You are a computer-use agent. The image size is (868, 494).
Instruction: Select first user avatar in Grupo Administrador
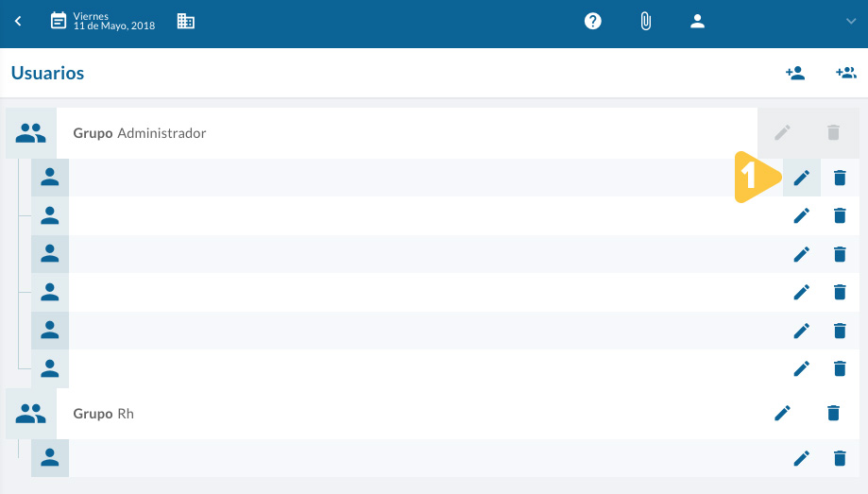pyautogui.click(x=50, y=178)
